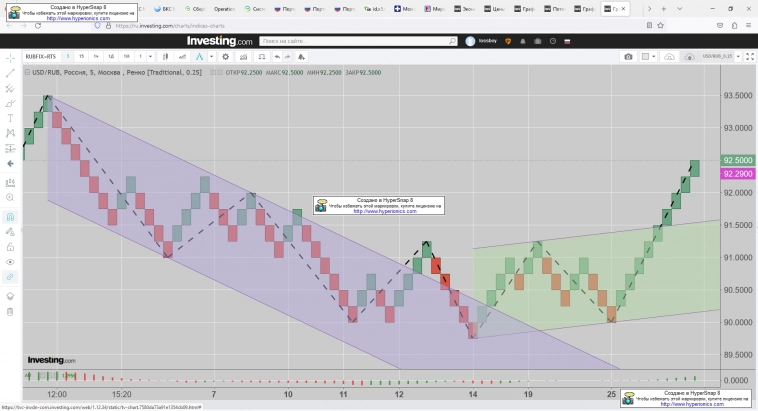
Task: Toggle the drawing sync link icon
Action: coord(10,277)
